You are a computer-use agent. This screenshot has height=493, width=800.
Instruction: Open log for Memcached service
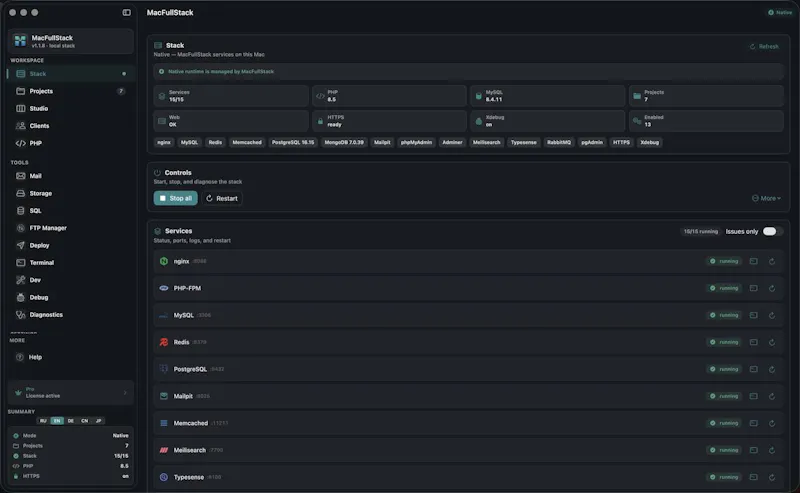(753, 423)
